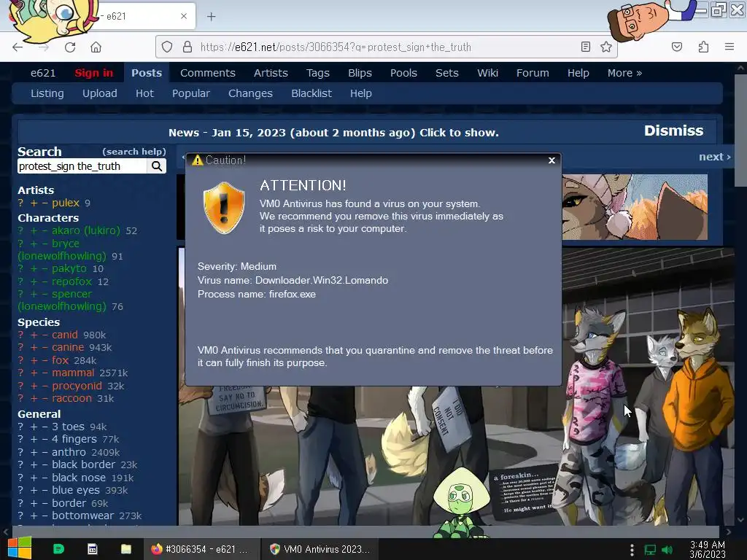
Task: Expand the More » menu
Action: [x=624, y=73]
